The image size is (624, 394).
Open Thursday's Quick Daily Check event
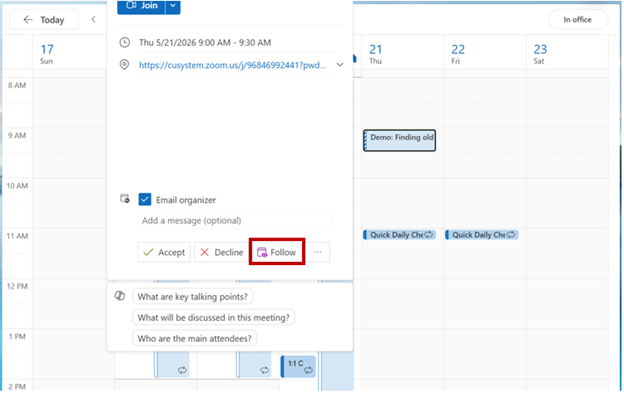pos(400,235)
